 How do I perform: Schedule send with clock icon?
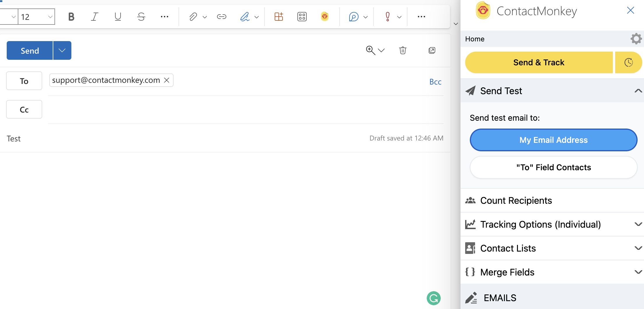tap(629, 62)
